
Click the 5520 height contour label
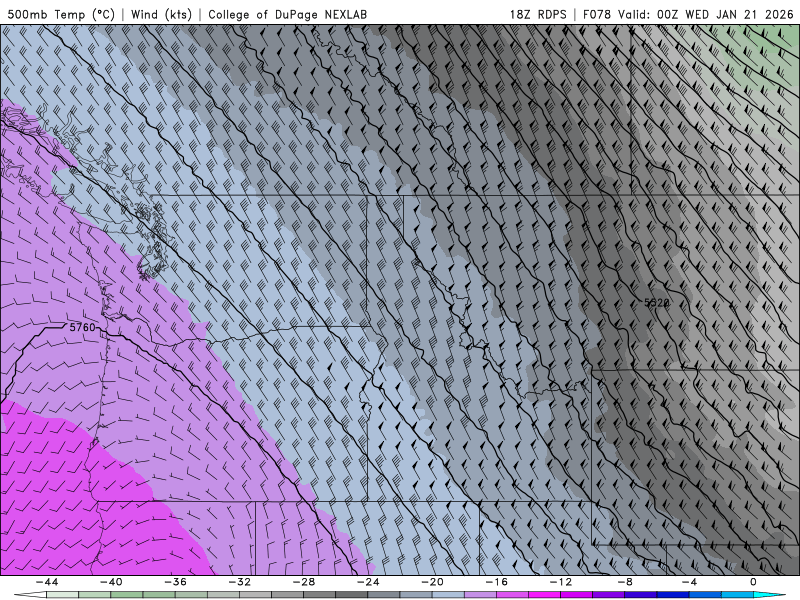pos(657,303)
